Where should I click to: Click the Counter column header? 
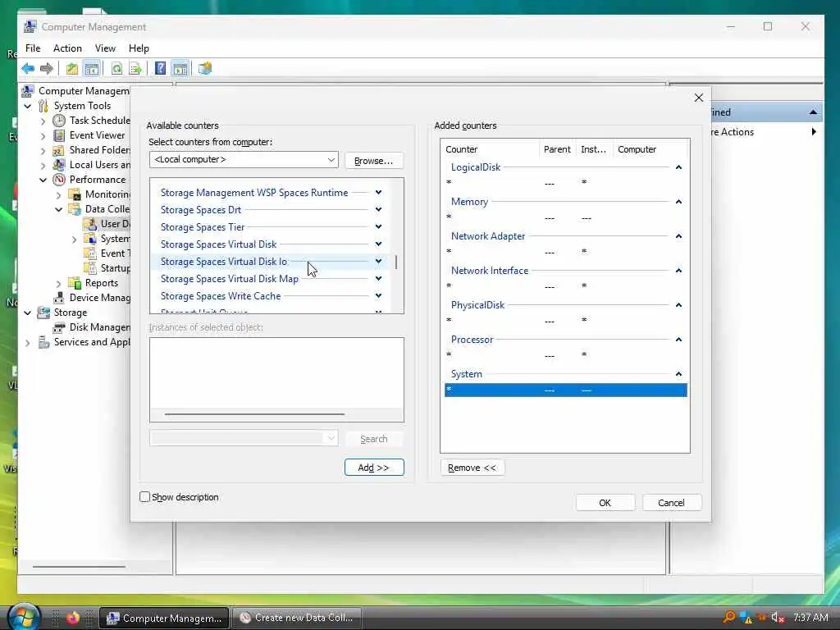(491, 149)
